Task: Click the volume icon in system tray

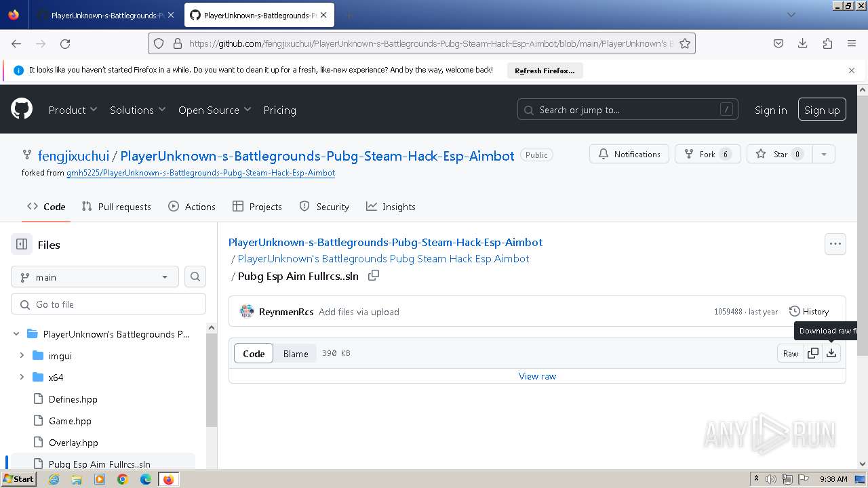Action: (x=771, y=479)
